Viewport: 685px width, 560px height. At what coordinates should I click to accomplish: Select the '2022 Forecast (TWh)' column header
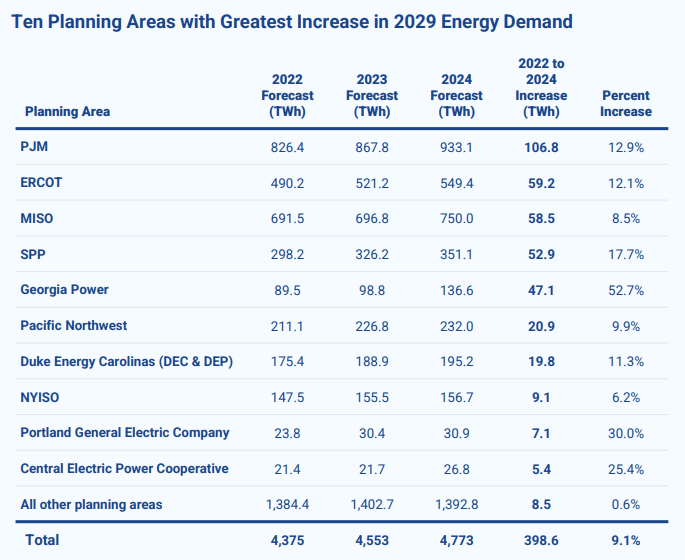click(x=287, y=95)
